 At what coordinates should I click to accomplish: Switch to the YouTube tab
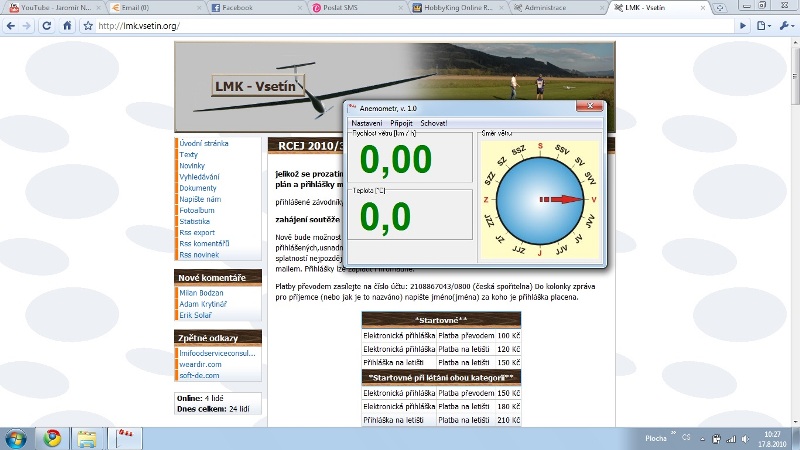55,8
